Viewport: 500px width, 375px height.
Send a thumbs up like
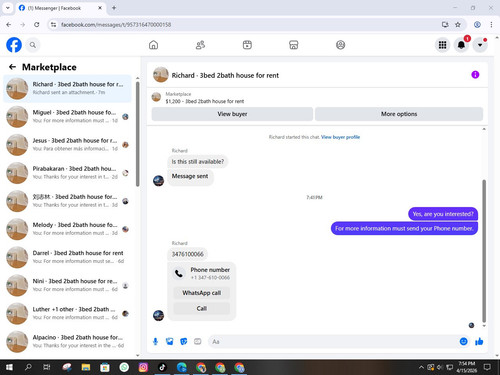click(479, 341)
